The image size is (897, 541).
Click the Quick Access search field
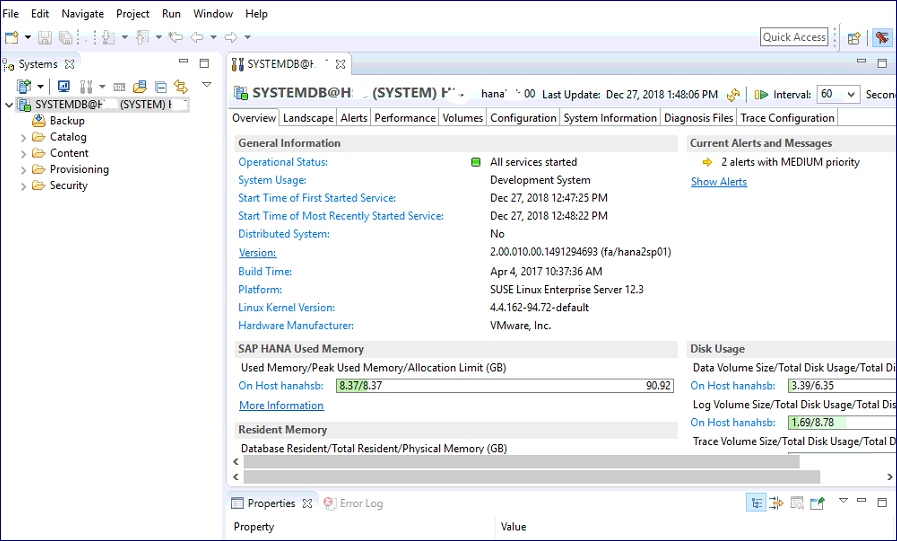click(x=794, y=37)
